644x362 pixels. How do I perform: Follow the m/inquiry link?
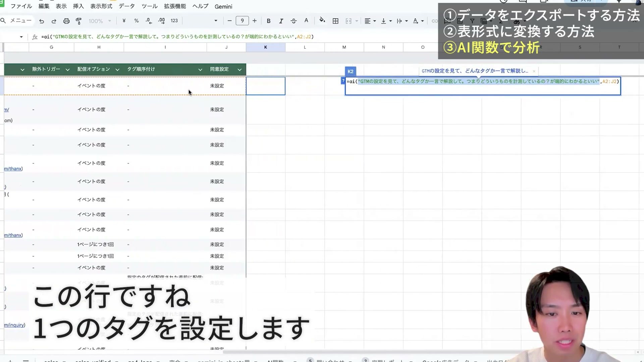click(14, 325)
